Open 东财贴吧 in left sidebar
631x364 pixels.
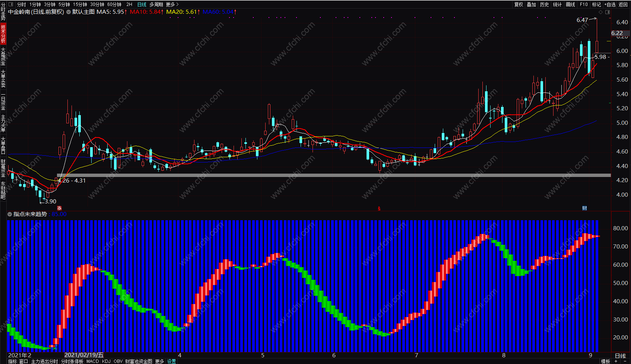(3, 190)
